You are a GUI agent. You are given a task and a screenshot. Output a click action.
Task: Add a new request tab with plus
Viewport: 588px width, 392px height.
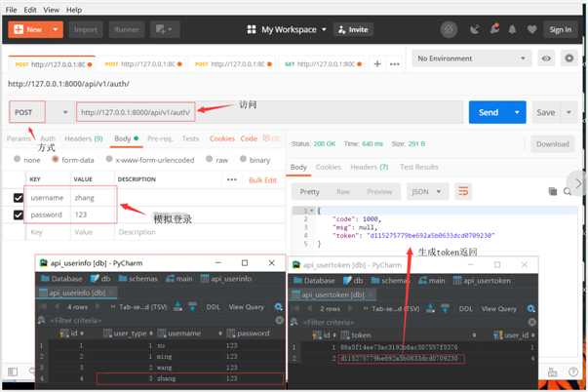point(377,64)
